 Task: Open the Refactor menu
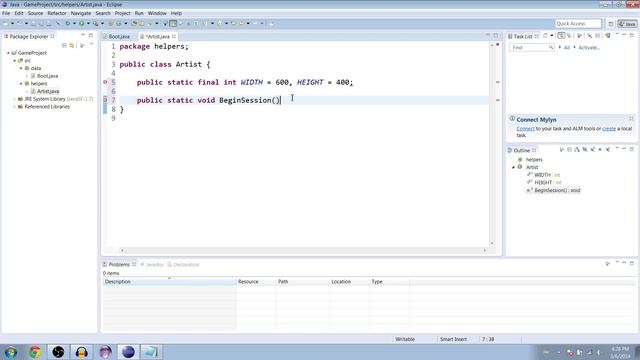[57, 13]
